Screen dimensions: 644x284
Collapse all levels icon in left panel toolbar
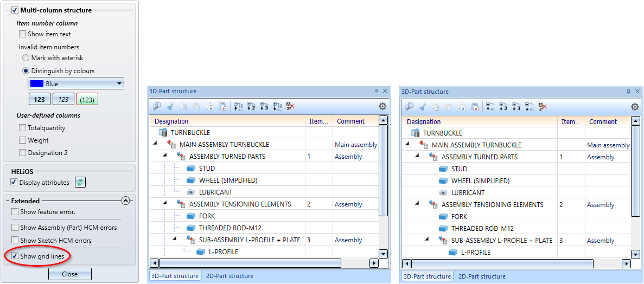pyautogui.click(x=238, y=106)
